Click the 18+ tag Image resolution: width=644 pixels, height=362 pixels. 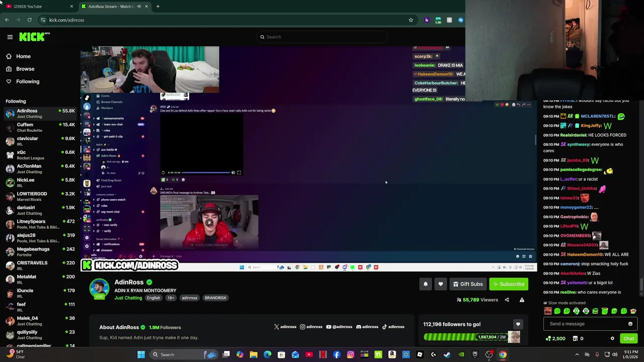click(x=171, y=298)
